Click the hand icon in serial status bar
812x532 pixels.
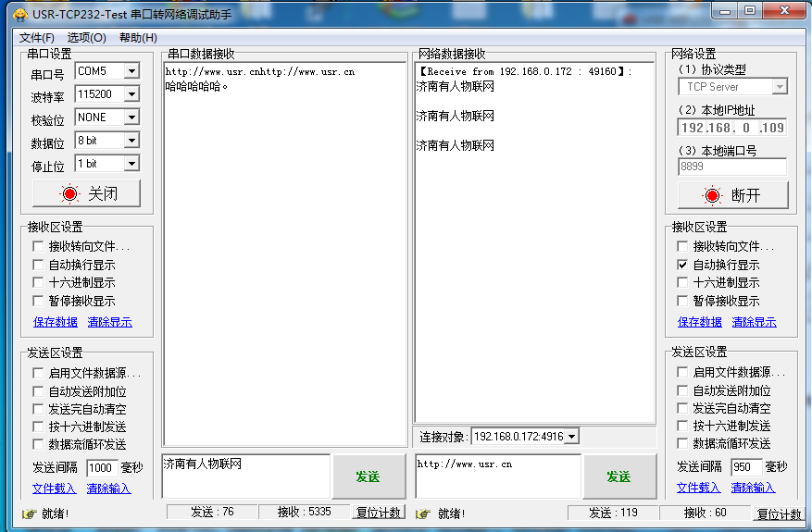29,513
